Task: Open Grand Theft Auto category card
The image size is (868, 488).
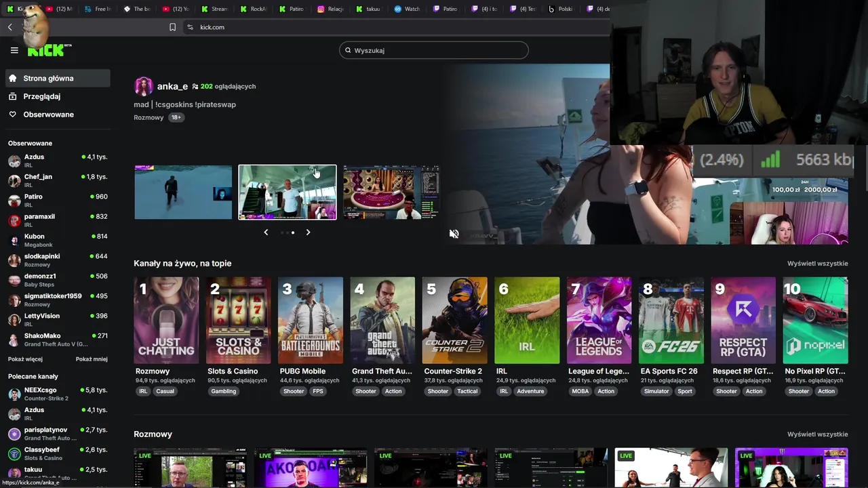Action: (382, 320)
